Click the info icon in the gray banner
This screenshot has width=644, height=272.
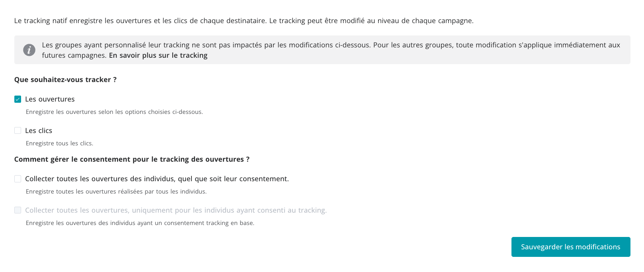29,50
